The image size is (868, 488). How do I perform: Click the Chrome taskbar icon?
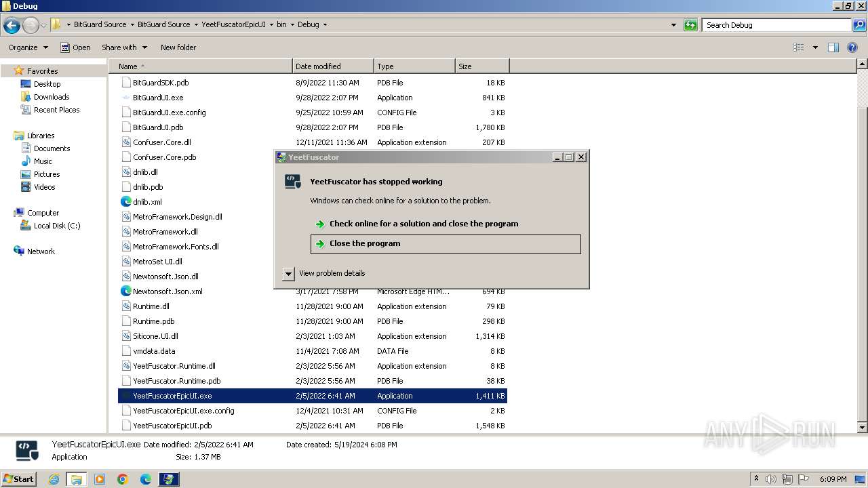tap(123, 479)
